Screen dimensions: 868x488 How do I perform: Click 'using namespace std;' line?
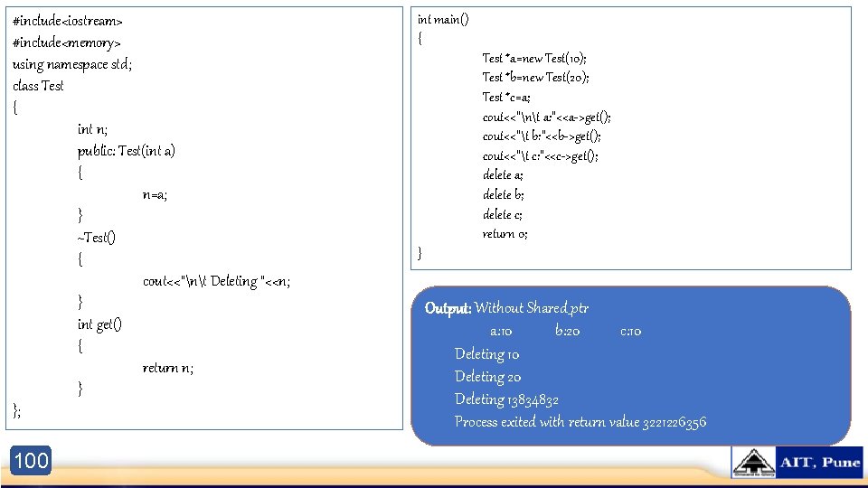coord(72,65)
